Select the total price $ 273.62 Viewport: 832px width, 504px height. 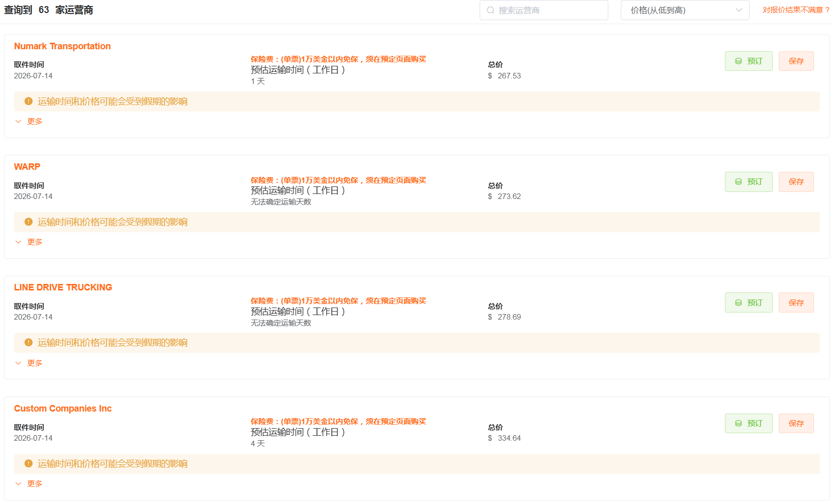pos(504,196)
